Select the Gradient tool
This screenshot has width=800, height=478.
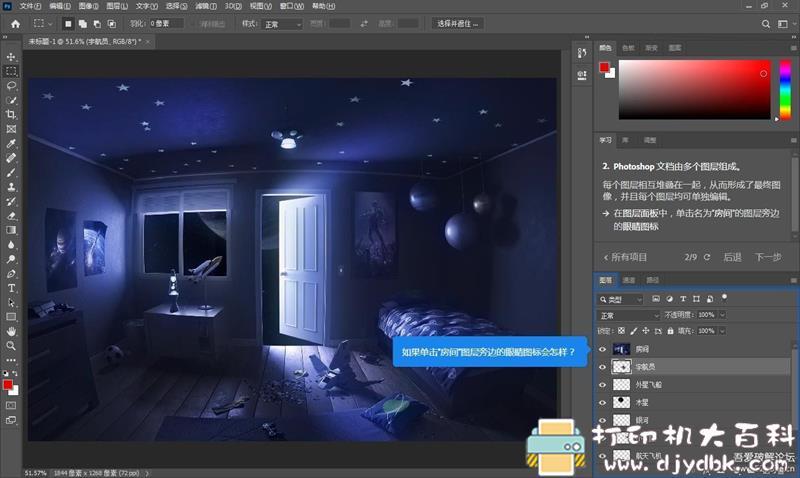[x=11, y=230]
